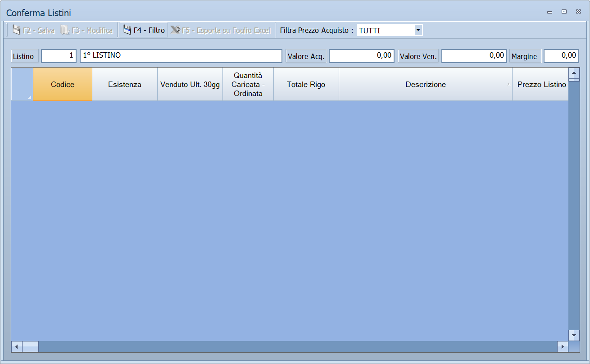Click the F3 - Modifica document icon
Viewport: 590px width, 364px height.
click(x=65, y=30)
